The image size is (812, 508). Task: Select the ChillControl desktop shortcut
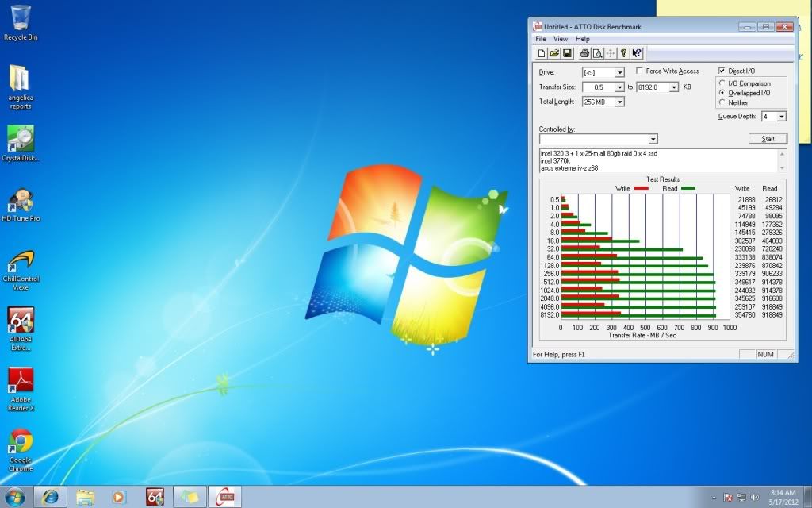[x=21, y=270]
